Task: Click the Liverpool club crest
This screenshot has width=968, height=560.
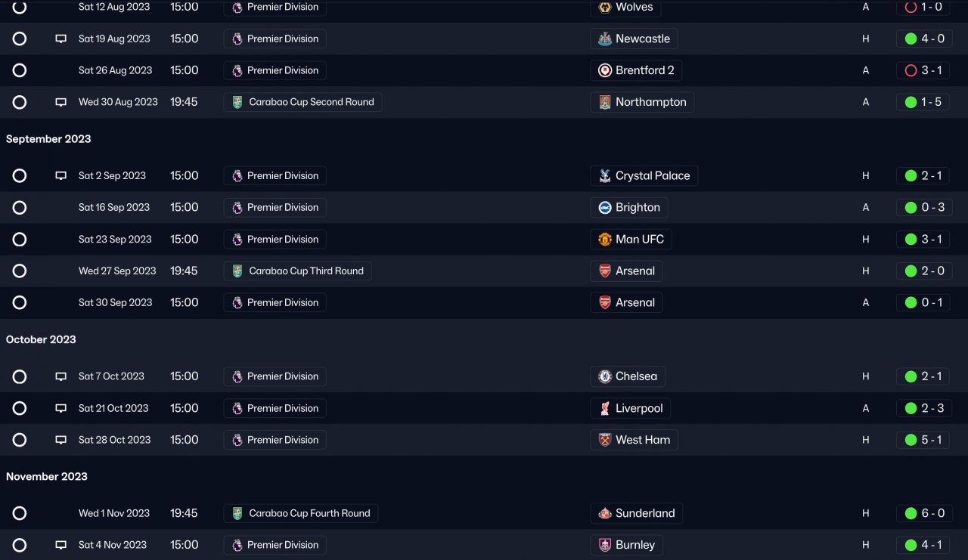Action: pos(605,408)
